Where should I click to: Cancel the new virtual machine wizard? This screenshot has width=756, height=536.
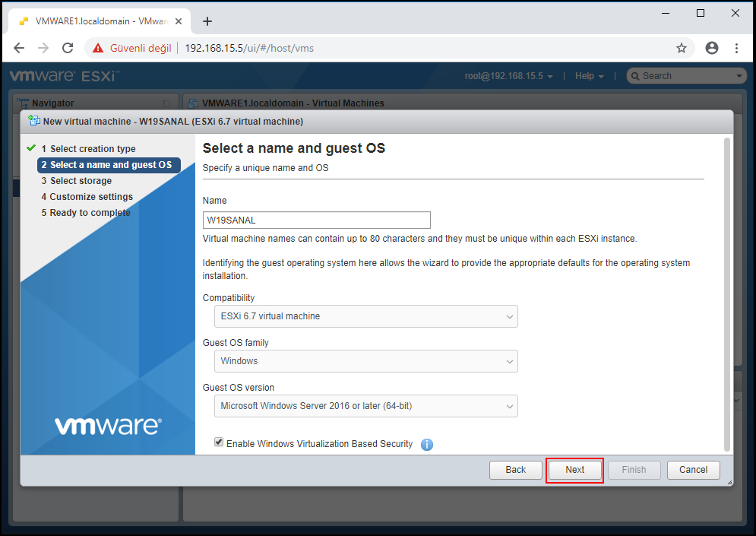point(694,470)
